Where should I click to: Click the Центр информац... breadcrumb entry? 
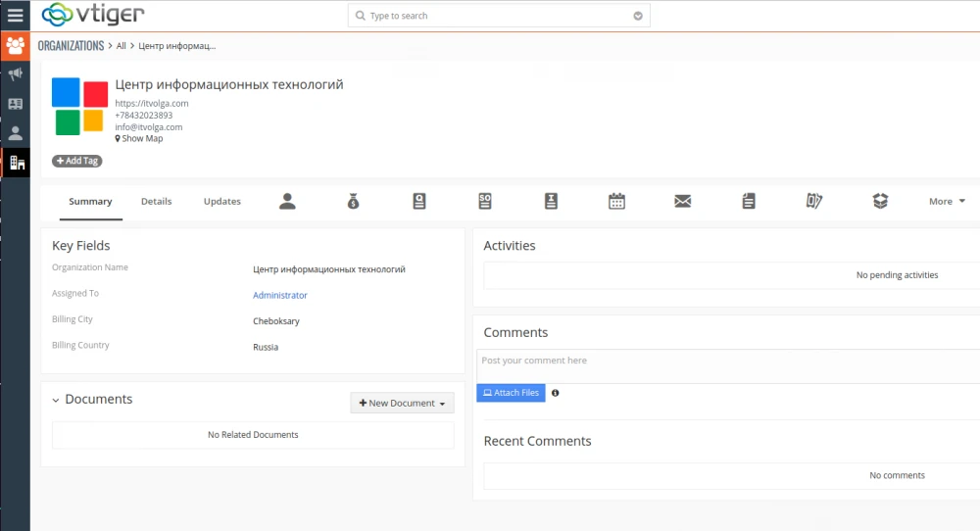pos(176,46)
